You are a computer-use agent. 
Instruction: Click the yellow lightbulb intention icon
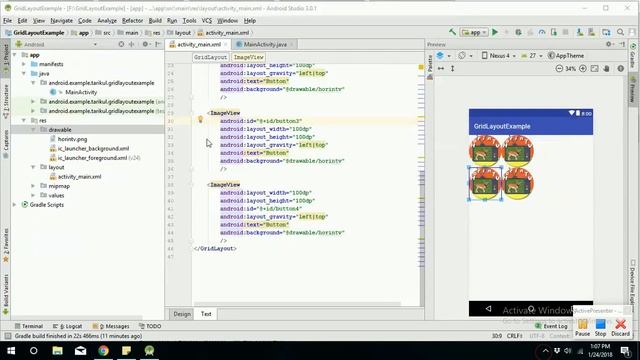[200, 119]
